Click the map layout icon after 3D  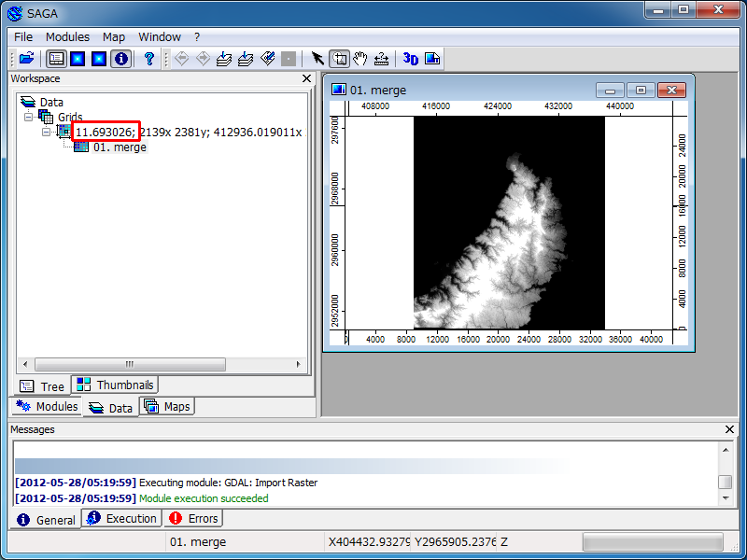tap(431, 59)
